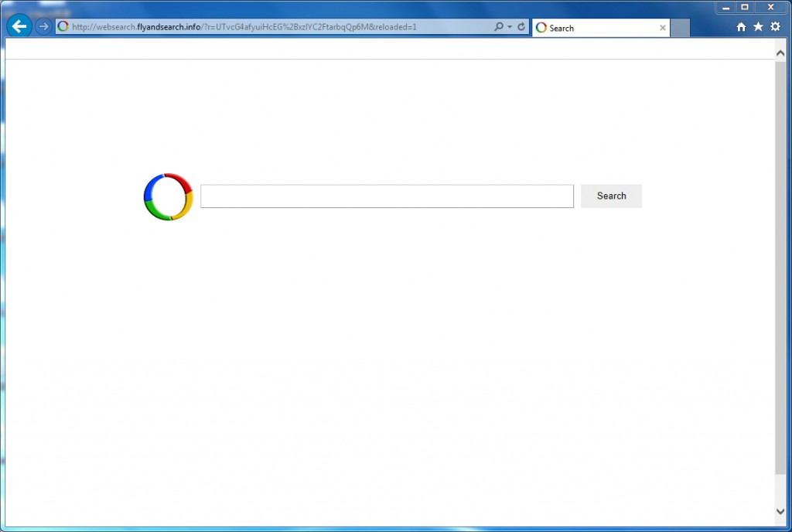Open the address bar autocomplete dropdown arrow

click(510, 27)
